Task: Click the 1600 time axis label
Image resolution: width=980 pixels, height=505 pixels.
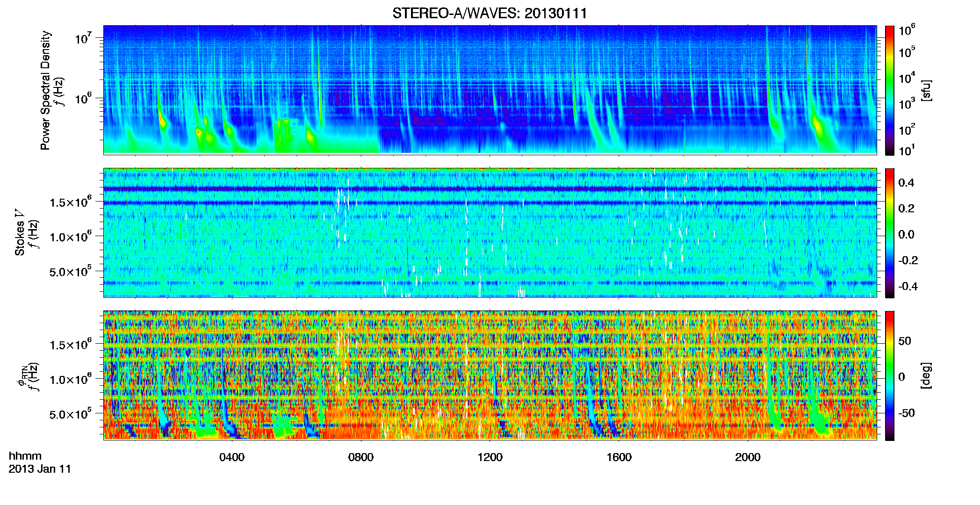Action: coord(619,457)
